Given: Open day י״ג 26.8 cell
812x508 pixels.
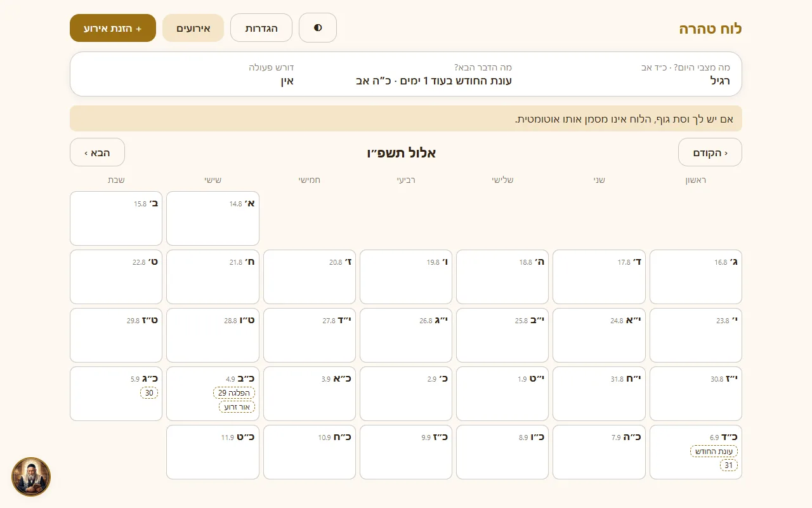Looking at the screenshot, I should (x=406, y=335).
